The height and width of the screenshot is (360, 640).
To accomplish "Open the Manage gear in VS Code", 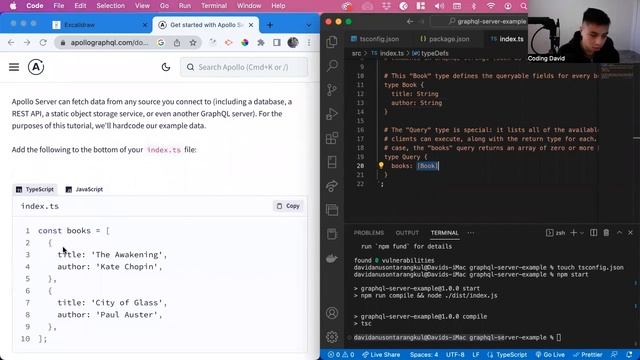I will pos(332,337).
